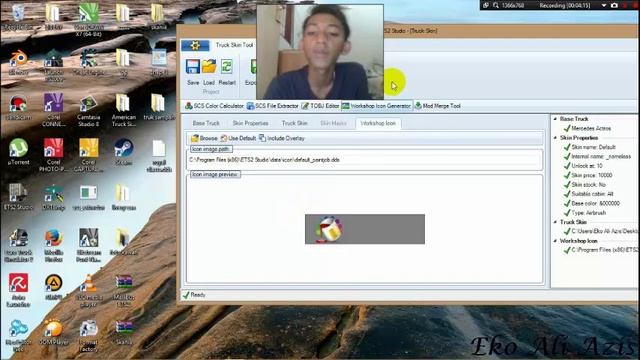Open the Euro Truck Simulator 2 shortcut

click(x=18, y=245)
